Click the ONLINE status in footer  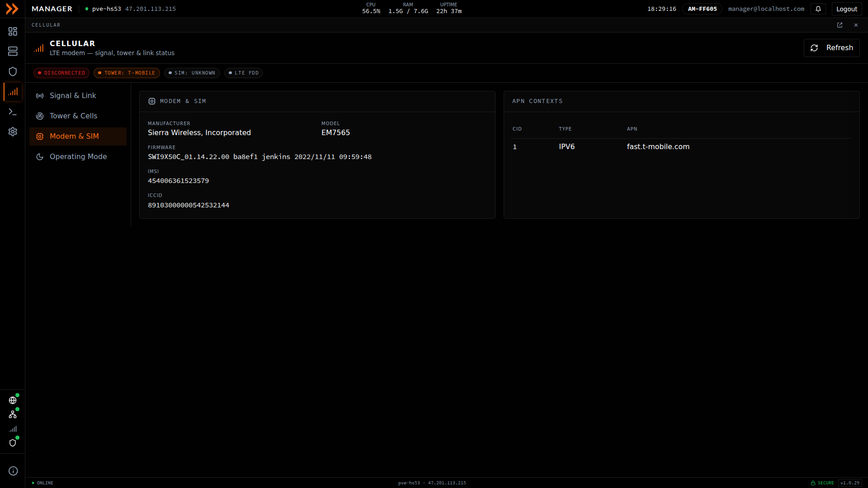pos(42,483)
